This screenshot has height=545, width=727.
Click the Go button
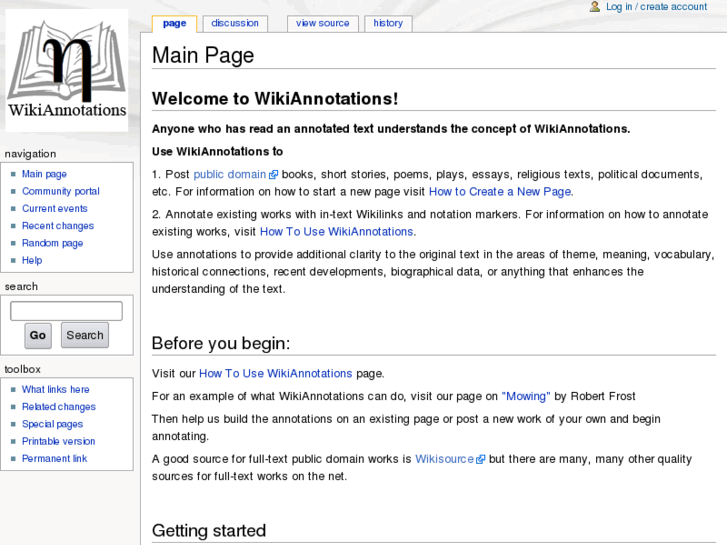click(x=38, y=335)
